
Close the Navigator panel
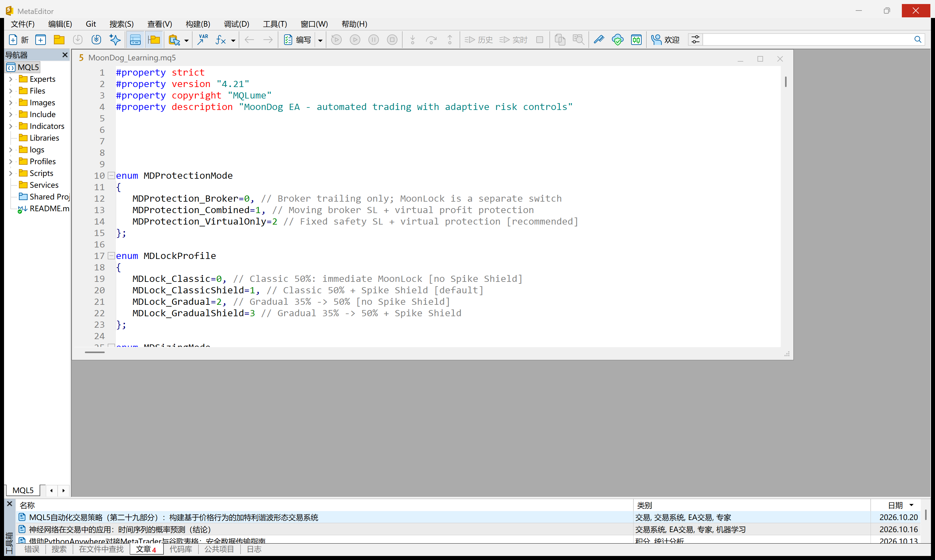click(65, 55)
